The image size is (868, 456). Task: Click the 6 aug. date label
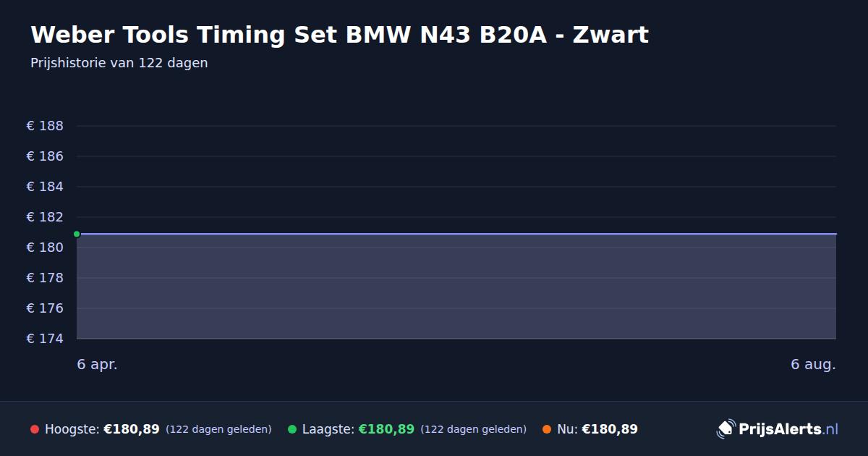click(813, 364)
